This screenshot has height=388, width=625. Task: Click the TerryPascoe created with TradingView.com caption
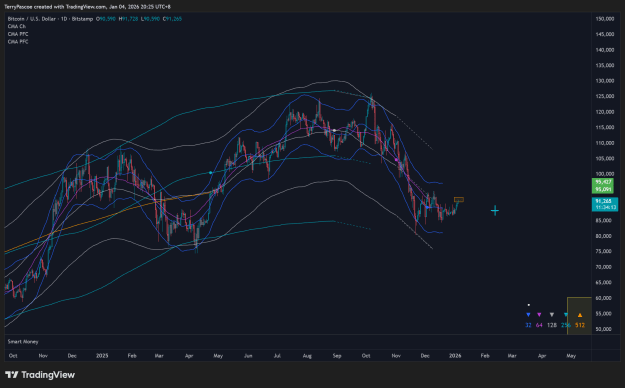click(x=87, y=7)
